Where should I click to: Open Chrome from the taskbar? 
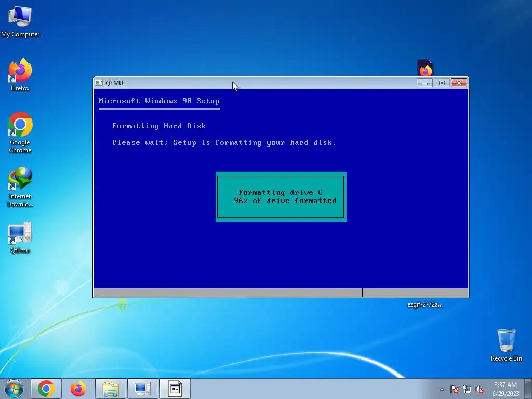(46, 389)
